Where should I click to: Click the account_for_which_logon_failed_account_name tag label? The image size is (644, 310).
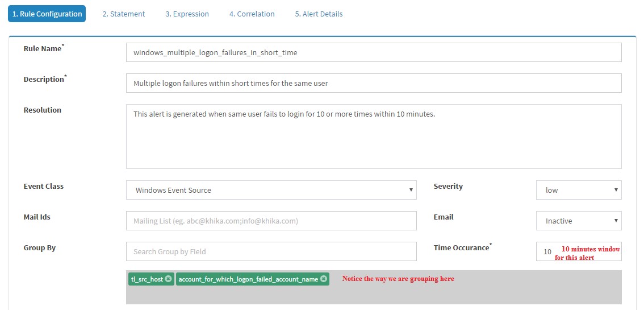coord(249,279)
